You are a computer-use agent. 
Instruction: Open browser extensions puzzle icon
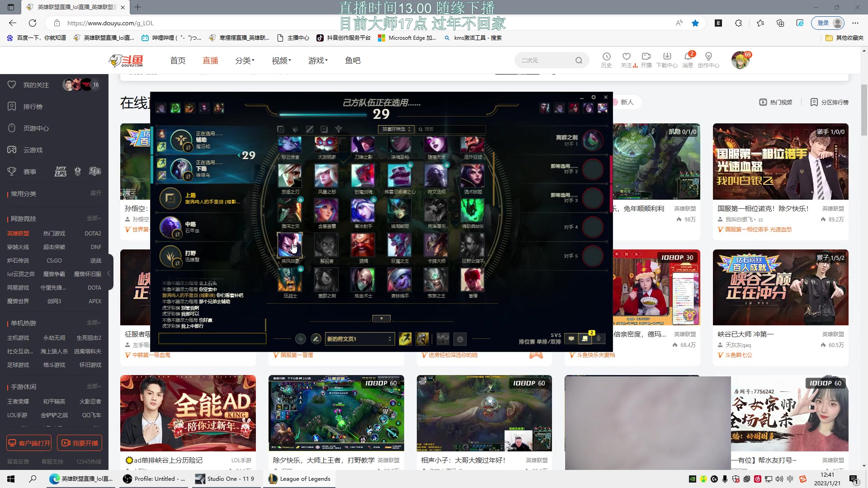click(738, 23)
